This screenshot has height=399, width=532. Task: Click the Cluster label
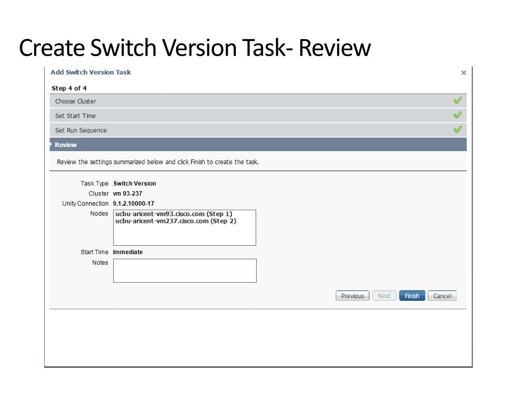click(98, 194)
